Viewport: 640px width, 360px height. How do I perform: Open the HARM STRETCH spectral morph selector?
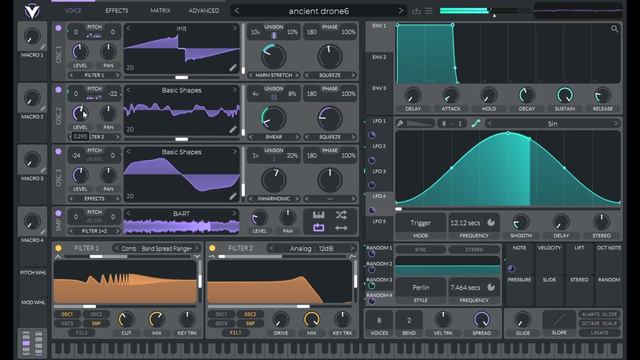click(273, 75)
